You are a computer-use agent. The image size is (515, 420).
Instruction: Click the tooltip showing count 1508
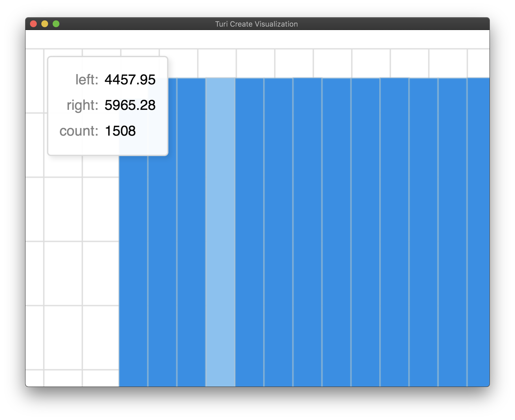108,106
